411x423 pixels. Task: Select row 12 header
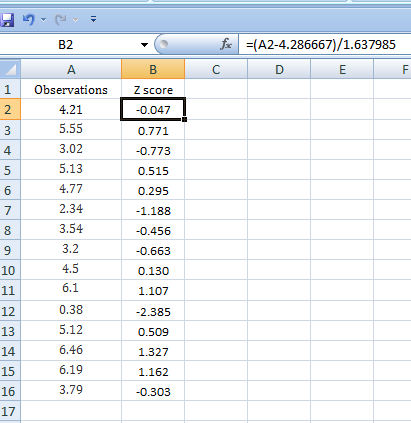coord(10,311)
